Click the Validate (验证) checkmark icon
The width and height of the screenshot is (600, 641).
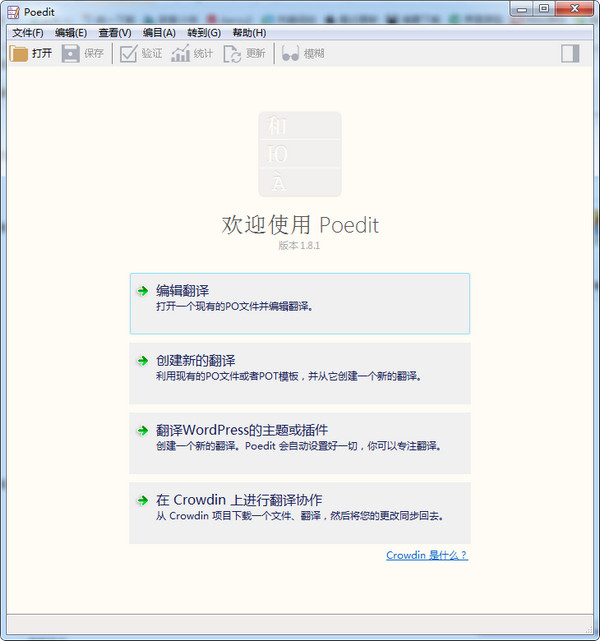pyautogui.click(x=128, y=54)
